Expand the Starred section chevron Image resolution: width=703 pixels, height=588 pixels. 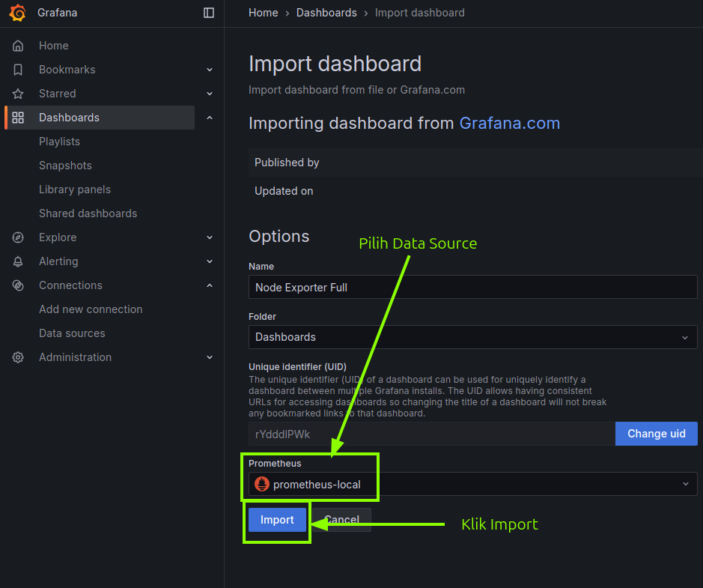tap(210, 94)
